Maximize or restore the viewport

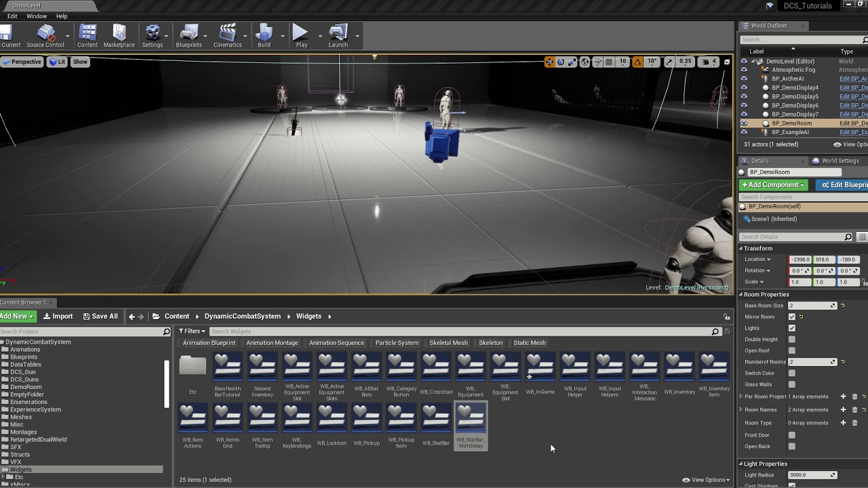pos(727,62)
